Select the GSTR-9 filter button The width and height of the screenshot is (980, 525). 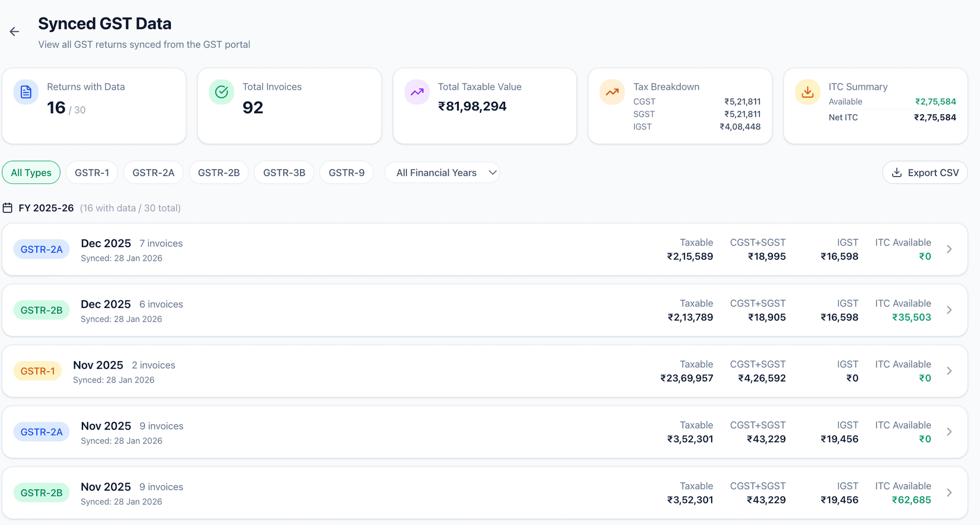[346, 173]
